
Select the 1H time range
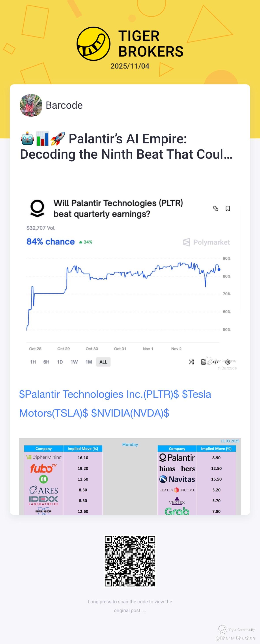click(x=33, y=362)
